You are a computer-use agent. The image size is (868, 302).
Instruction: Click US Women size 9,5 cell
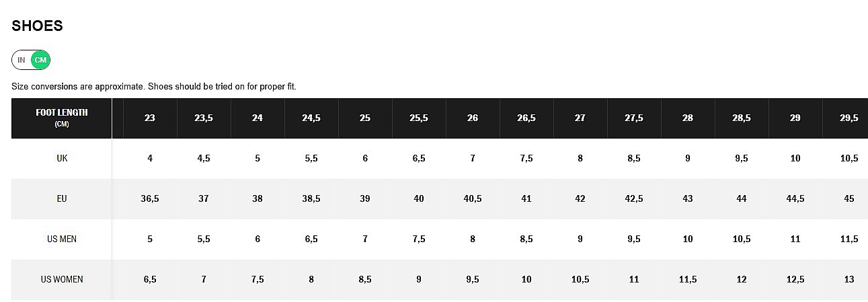point(473,279)
